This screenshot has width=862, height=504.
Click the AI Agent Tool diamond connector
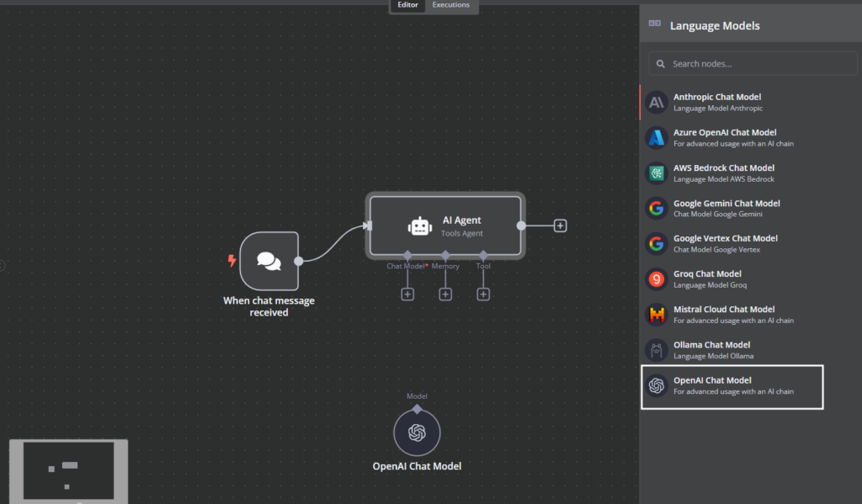point(483,254)
